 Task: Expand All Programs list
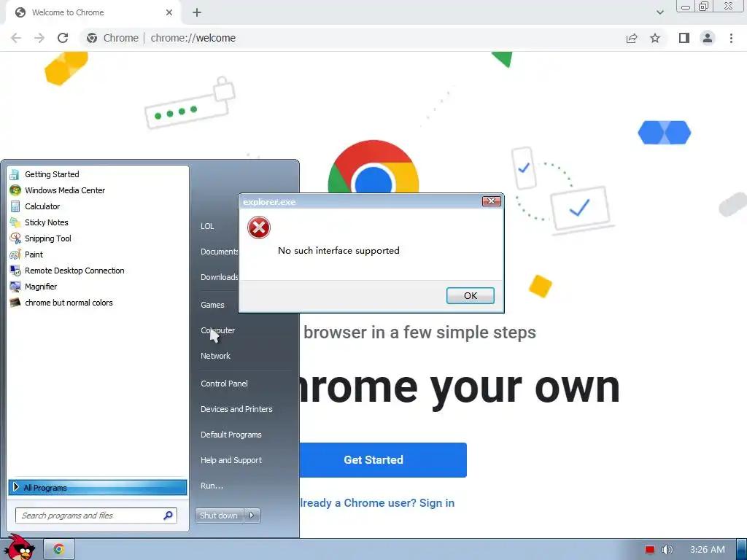click(x=98, y=488)
